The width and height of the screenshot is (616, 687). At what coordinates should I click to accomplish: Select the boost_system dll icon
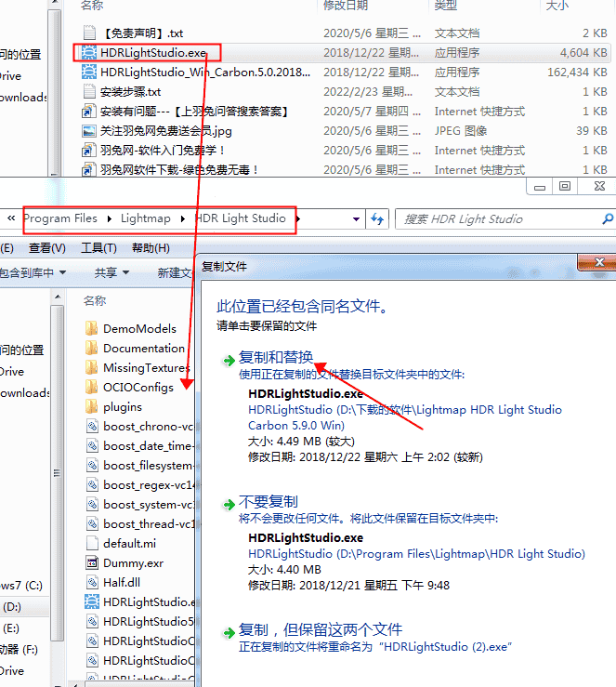[92, 504]
